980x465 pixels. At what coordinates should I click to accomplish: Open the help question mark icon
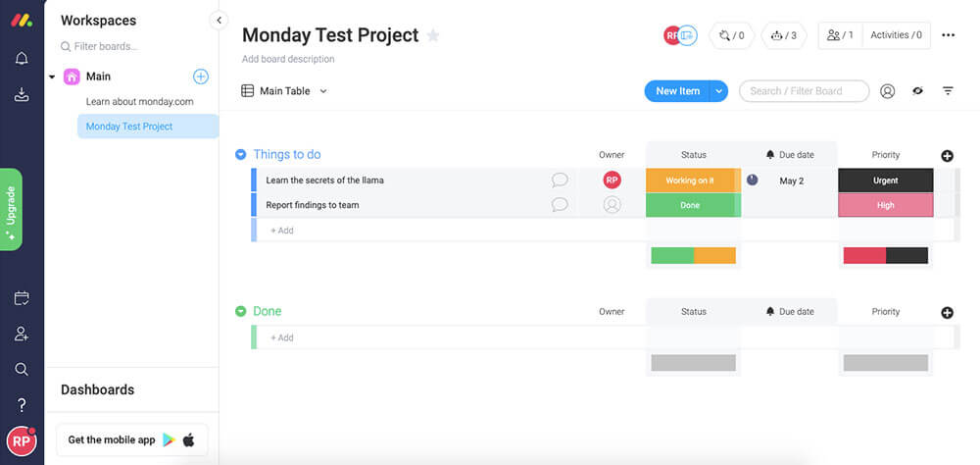click(22, 405)
